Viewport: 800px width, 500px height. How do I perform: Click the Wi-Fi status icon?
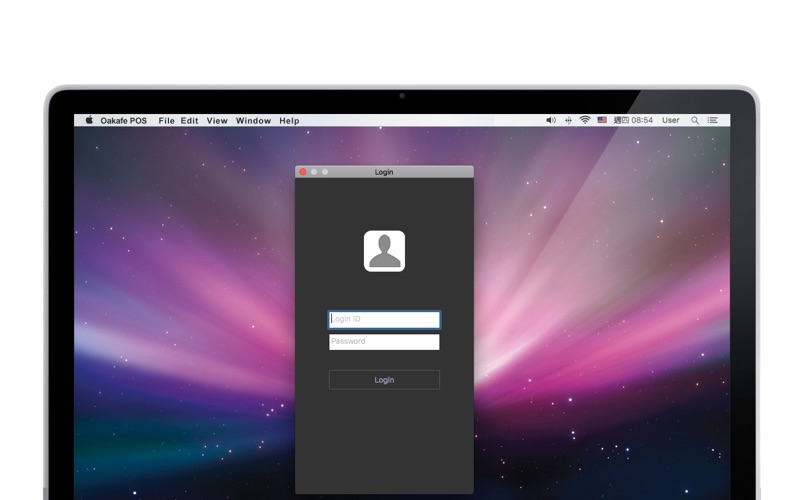click(585, 120)
